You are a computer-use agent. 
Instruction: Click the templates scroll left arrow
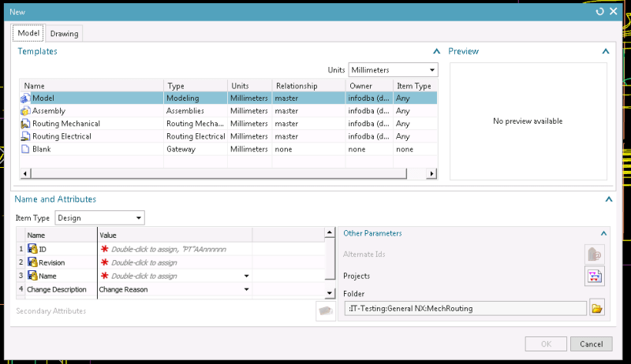tap(25, 173)
